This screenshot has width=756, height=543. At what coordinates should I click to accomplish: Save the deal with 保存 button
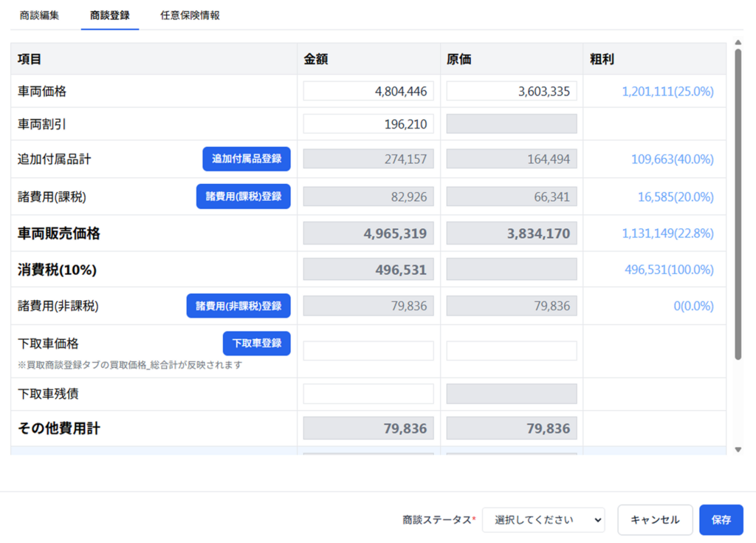pyautogui.click(x=721, y=520)
